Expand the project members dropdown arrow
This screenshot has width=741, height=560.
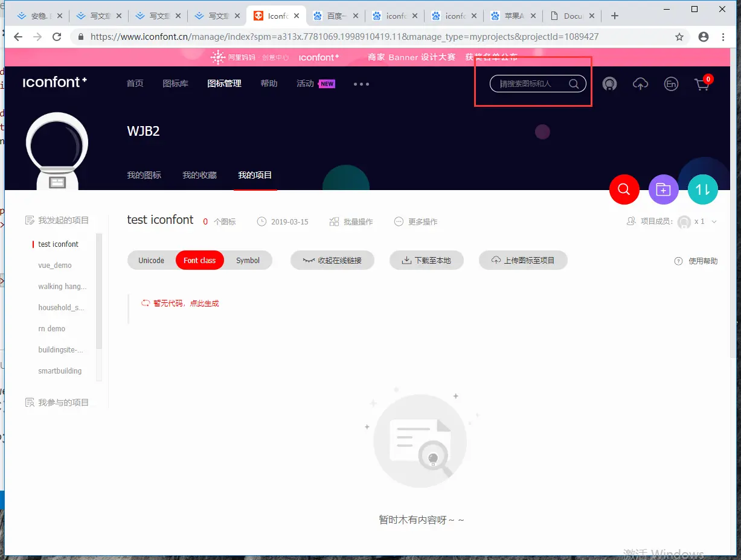[x=714, y=222]
